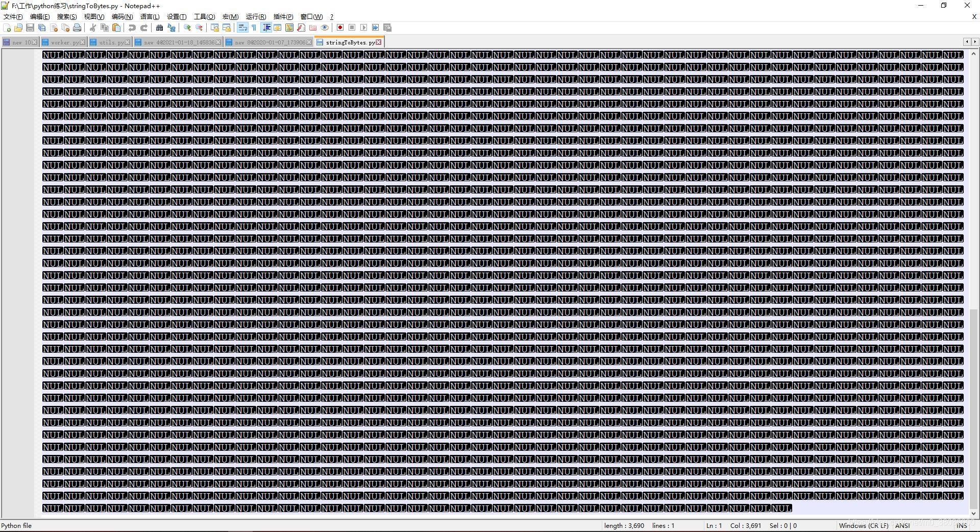Open the Replace dialog icon
980x532 pixels.
tap(171, 28)
